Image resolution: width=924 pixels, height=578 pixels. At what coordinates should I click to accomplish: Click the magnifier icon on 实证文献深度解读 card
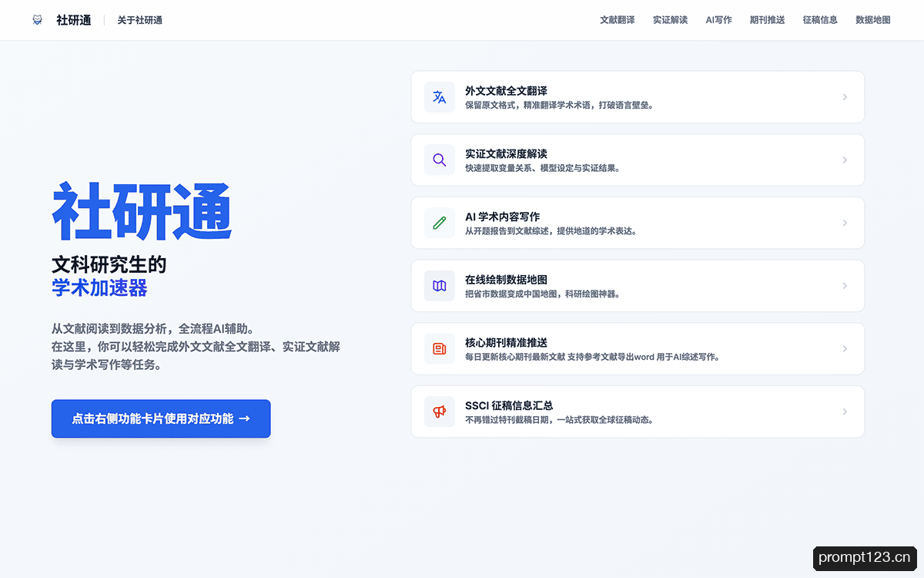440,160
